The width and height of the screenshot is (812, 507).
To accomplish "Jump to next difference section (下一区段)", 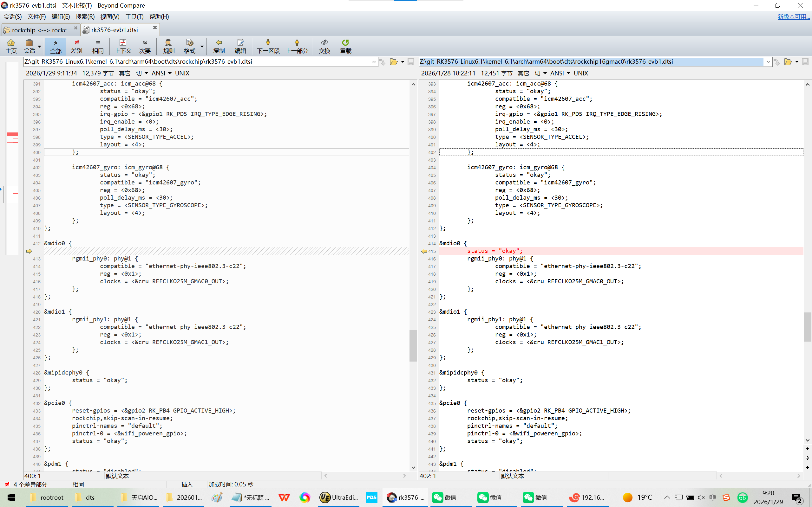I will [268, 46].
